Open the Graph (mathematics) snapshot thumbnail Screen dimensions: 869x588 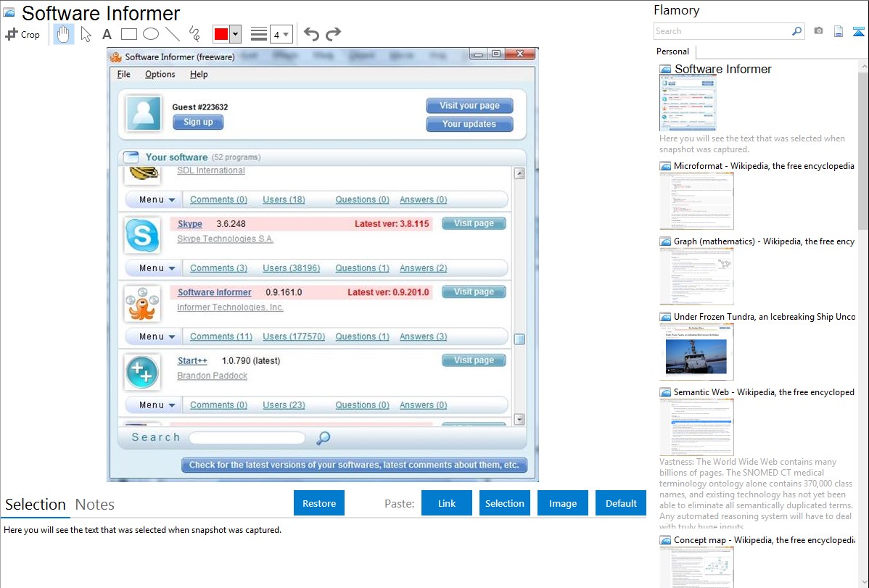[x=696, y=276]
